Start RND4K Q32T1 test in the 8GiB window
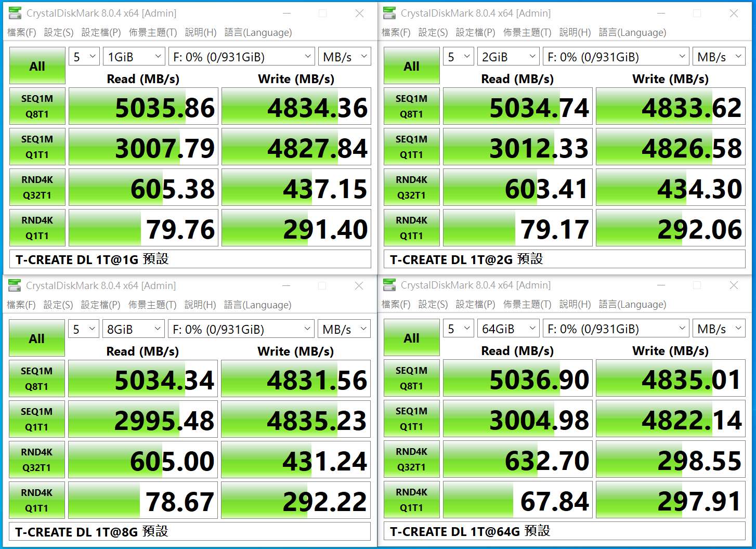 pos(37,460)
